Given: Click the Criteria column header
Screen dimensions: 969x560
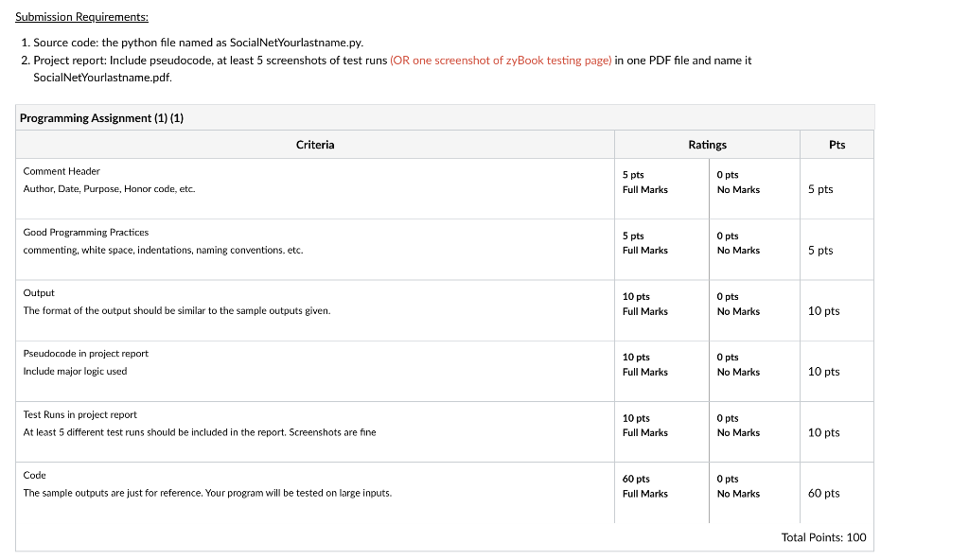Looking at the screenshot, I should point(314,144).
